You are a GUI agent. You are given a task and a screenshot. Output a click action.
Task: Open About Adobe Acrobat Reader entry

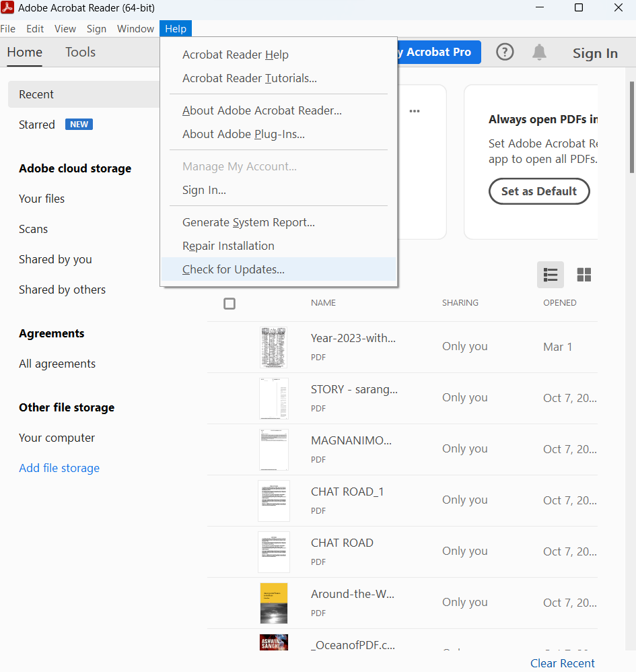[x=262, y=110]
